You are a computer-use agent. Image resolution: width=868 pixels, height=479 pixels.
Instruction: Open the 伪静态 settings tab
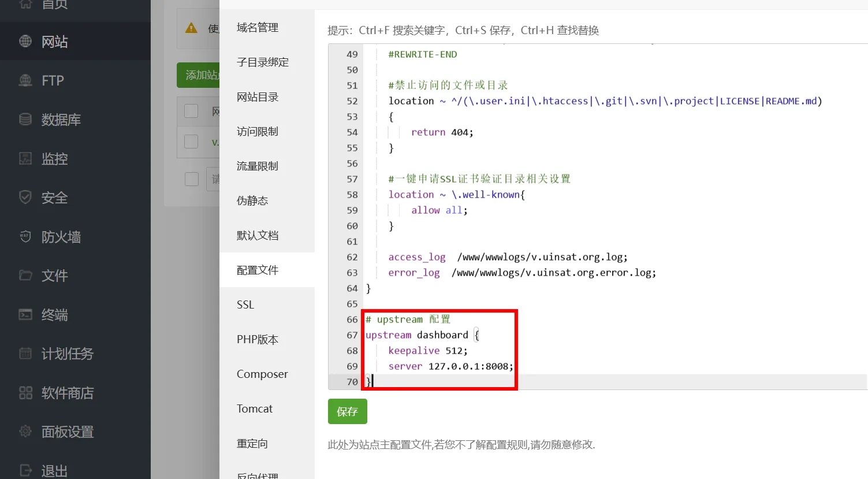click(252, 200)
